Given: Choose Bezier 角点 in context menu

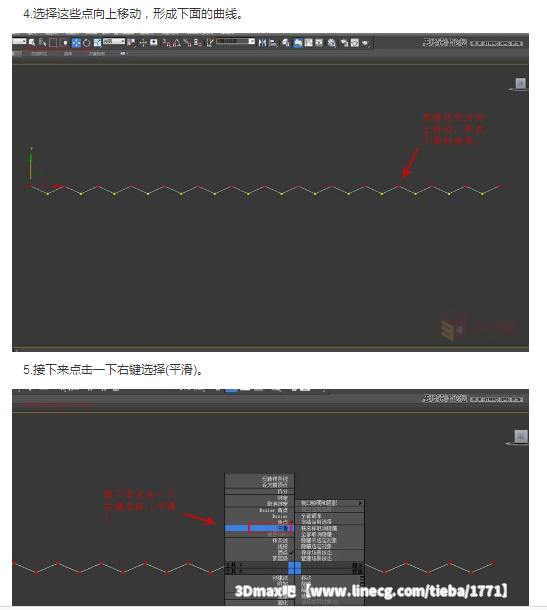Looking at the screenshot, I should tap(274, 510).
